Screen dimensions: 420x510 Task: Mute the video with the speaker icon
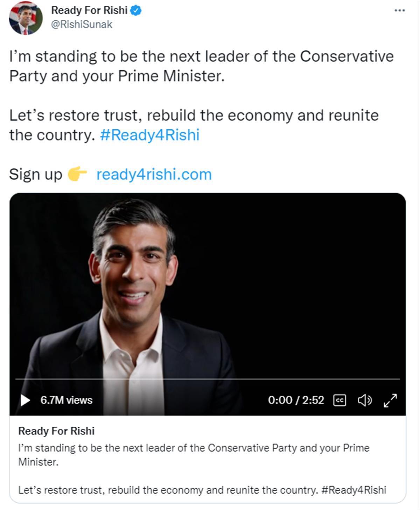[364, 400]
